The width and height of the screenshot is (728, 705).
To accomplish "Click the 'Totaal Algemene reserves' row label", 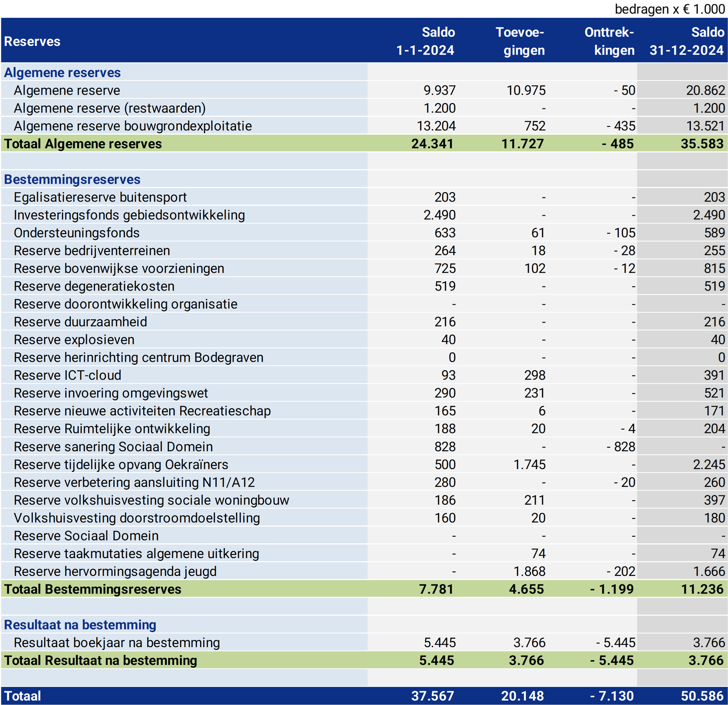I will [x=83, y=144].
